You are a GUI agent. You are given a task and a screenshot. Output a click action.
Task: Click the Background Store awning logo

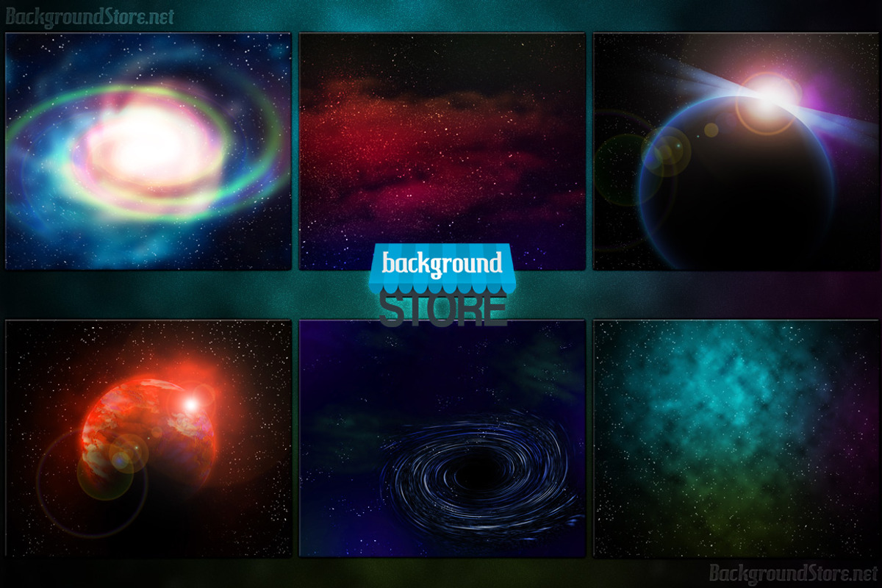(x=442, y=285)
